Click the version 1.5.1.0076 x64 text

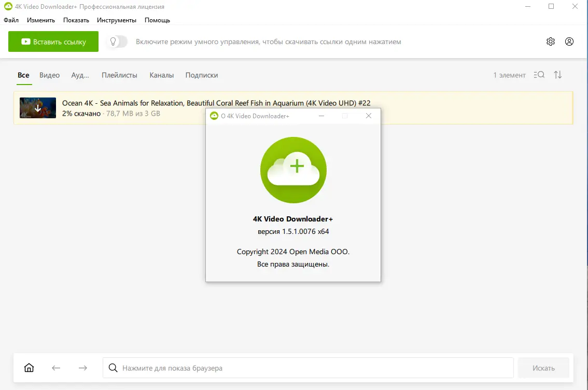click(293, 231)
